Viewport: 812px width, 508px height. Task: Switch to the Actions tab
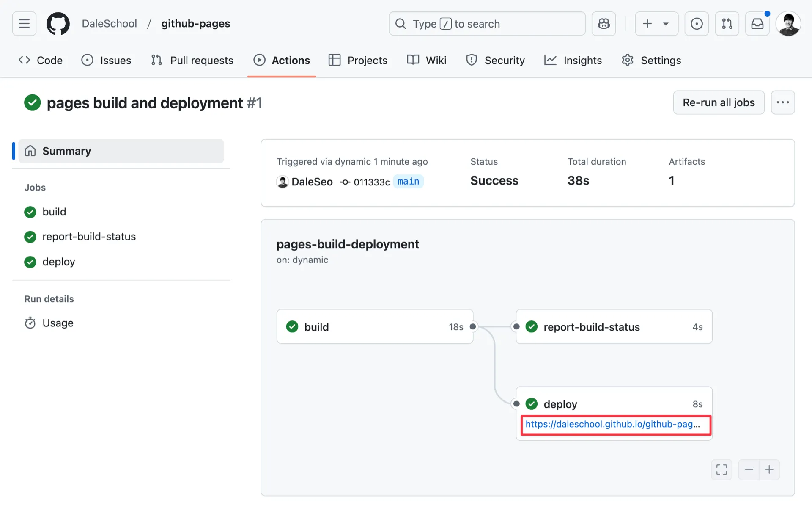coord(282,60)
